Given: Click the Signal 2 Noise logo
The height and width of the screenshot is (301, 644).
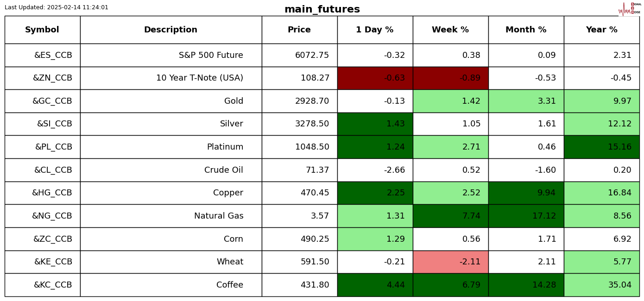Looking at the screenshot, I should pos(630,9).
